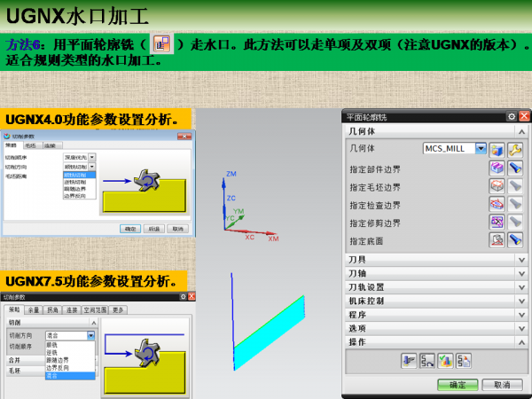The width and height of the screenshot is (532, 399).
Task: Choose 逆铣切削 in UGNX4.0 direction list
Action: point(80,182)
